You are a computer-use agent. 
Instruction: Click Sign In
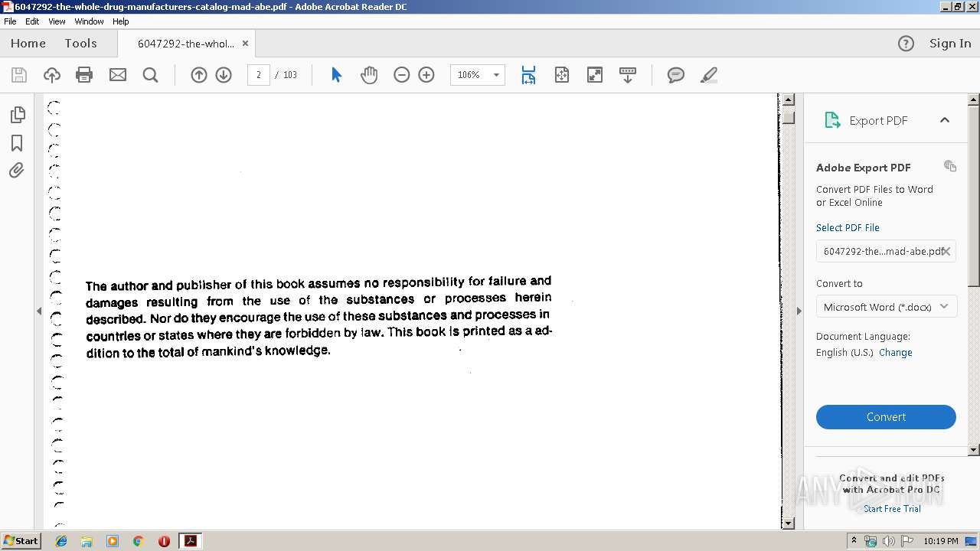(x=950, y=44)
